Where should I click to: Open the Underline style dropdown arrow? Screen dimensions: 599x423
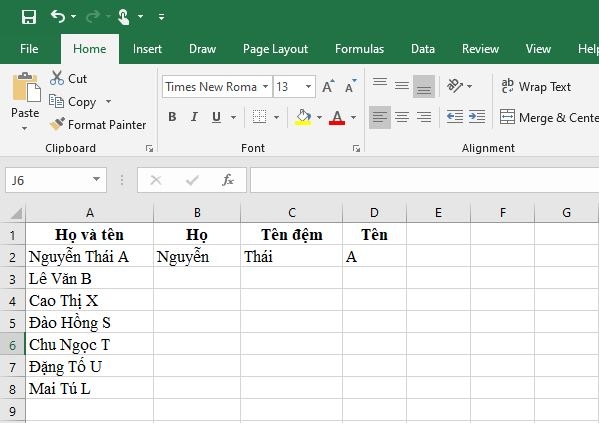point(233,117)
